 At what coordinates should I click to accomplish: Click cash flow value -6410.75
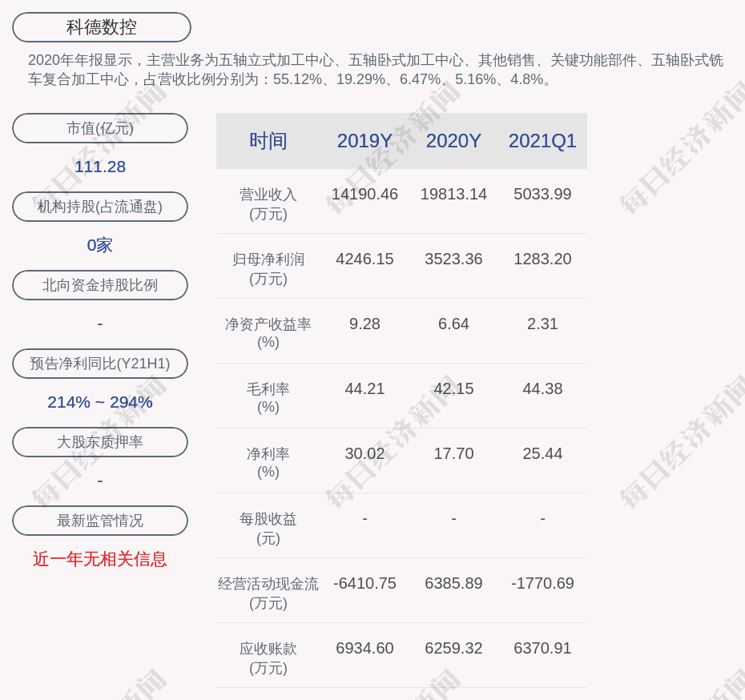tap(364, 583)
